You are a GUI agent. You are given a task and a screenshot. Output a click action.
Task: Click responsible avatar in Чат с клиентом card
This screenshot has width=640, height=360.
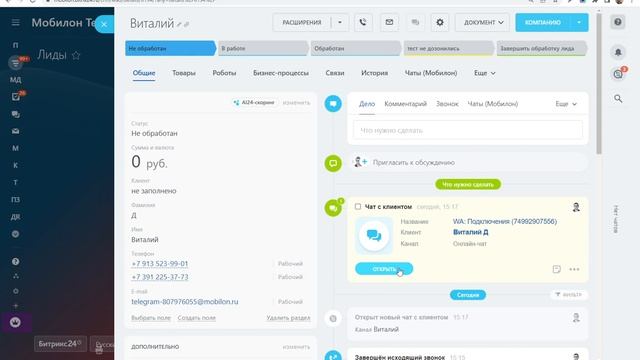576,207
